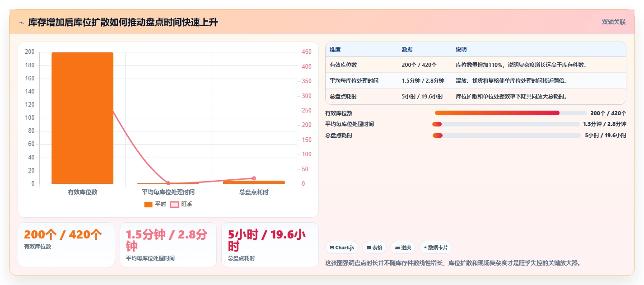Click the summary sentence starting 这张图强调

(x=453, y=263)
